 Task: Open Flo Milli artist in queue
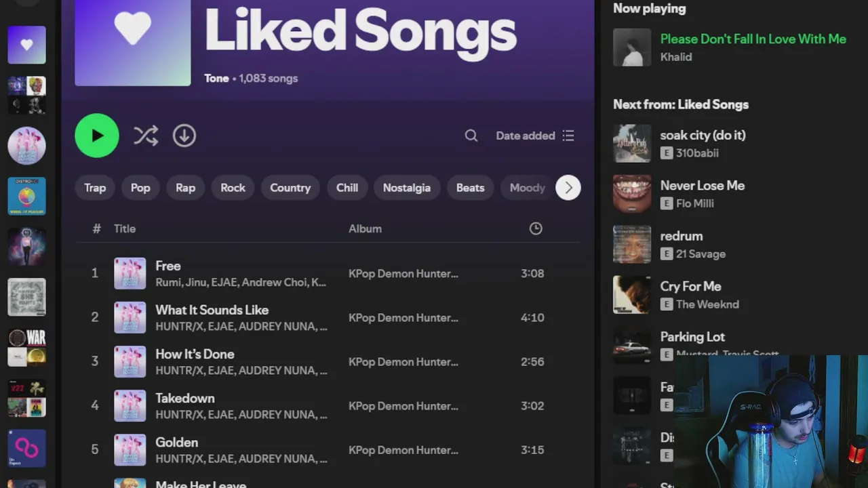coord(695,203)
